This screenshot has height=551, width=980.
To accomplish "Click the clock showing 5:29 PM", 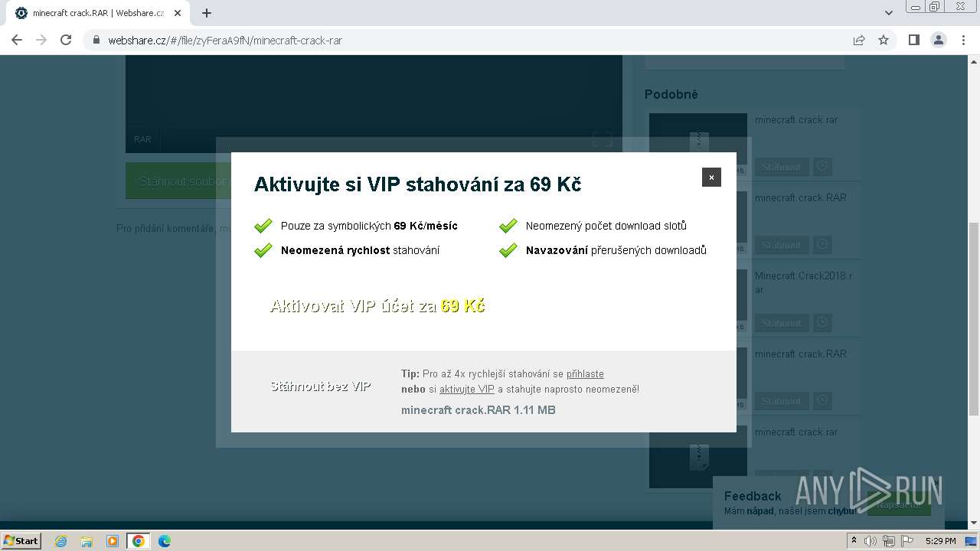I will click(x=941, y=541).
